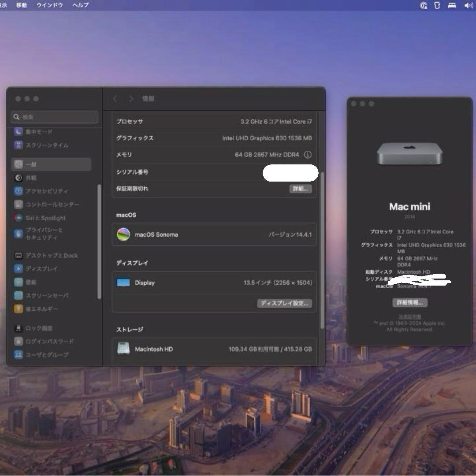Click the volume icon in the menu bar
Image resolution: width=476 pixels, height=476 pixels.
click(x=467, y=5)
